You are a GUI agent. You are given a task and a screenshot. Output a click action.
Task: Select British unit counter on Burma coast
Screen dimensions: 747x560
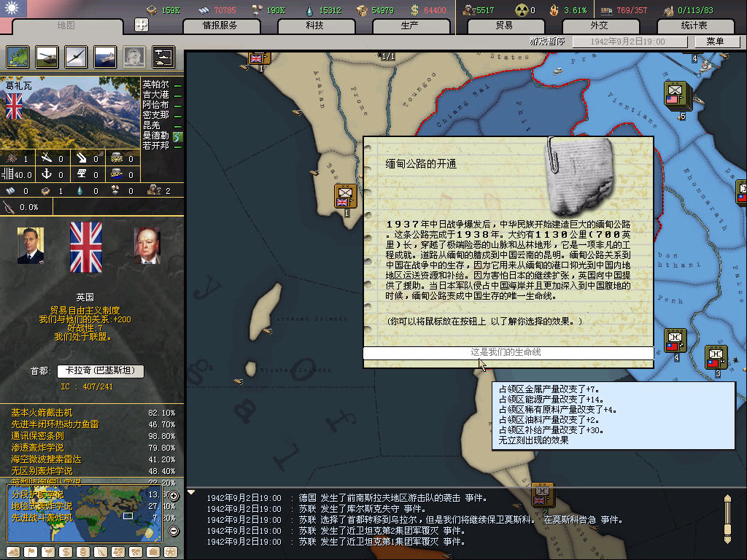345,196
